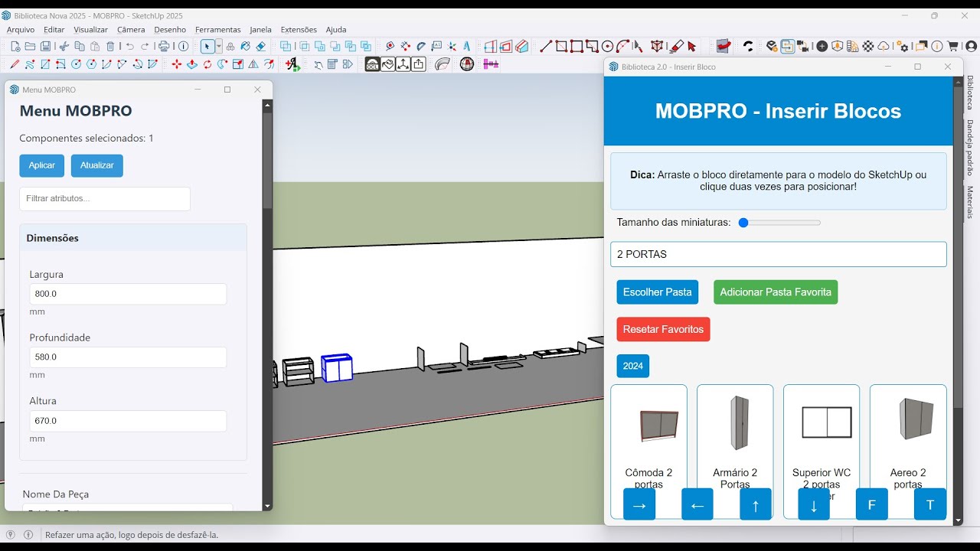This screenshot has height=551, width=980.
Task: Open the Câmera menu
Action: pyautogui.click(x=131, y=30)
